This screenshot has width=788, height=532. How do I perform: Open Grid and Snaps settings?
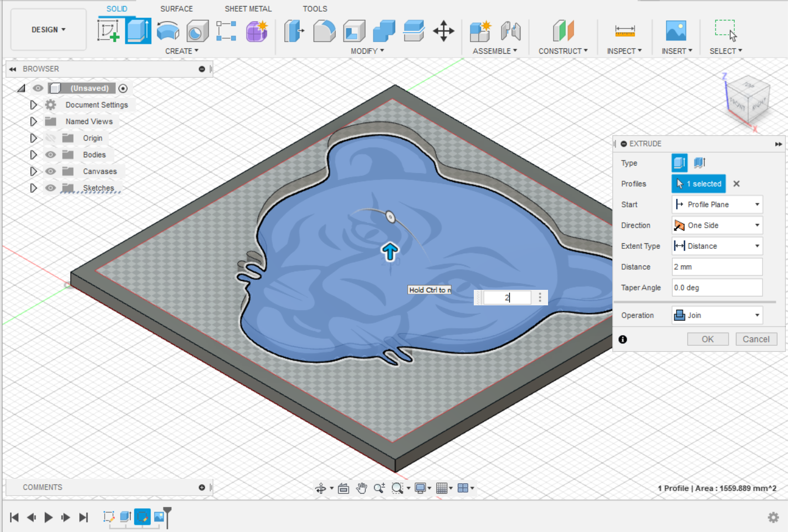[442, 488]
